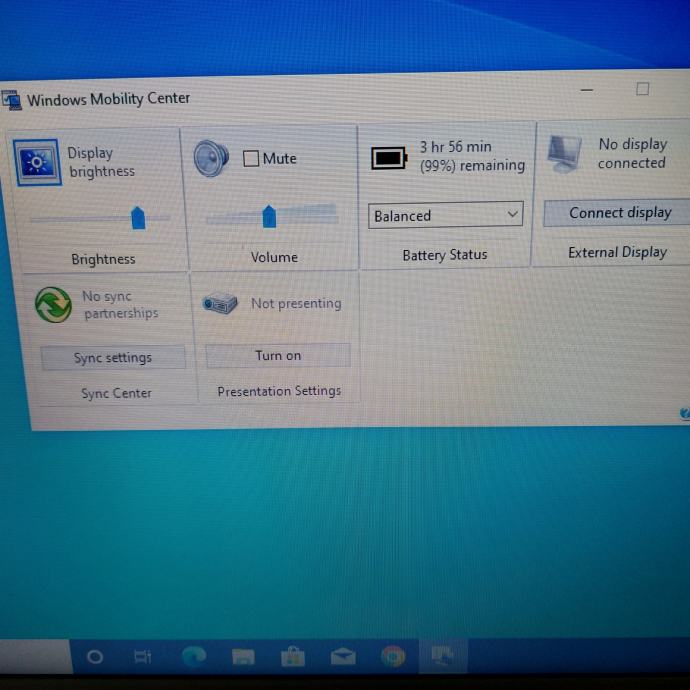The width and height of the screenshot is (690, 690).
Task: Maximize the Windows Mobility Center window
Action: (x=642, y=89)
